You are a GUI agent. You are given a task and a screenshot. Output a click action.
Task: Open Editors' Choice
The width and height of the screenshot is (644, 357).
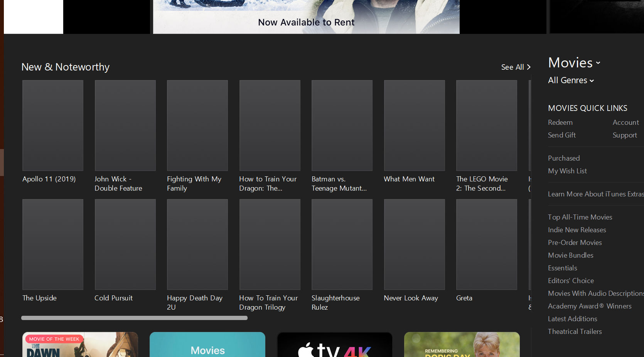571,281
